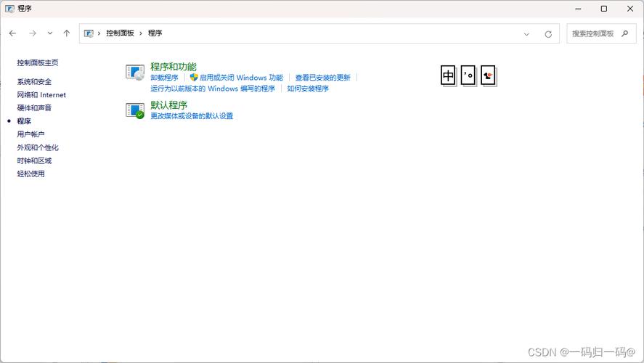Click the Control Panel icon in address bar
Screen dimensions: 644x363
point(89,33)
